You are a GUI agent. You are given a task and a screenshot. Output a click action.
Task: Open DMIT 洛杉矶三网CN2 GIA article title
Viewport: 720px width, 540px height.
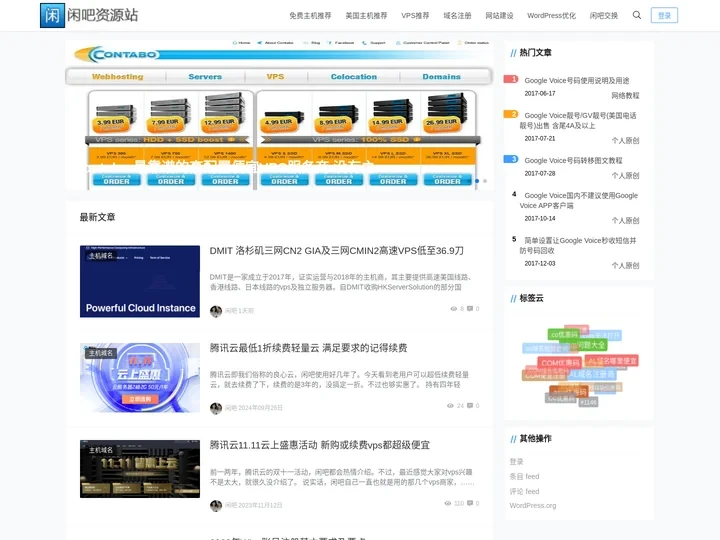coord(337,251)
